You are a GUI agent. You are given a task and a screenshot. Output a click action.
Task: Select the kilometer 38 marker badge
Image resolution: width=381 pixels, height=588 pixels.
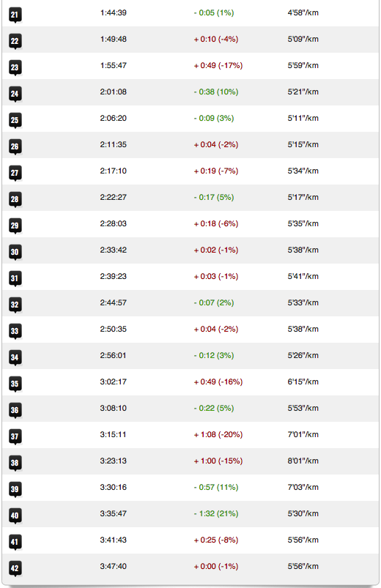pos(15,463)
